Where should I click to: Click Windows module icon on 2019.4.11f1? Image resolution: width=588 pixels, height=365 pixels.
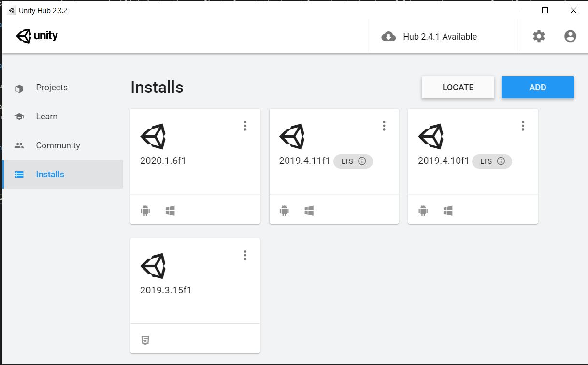pos(309,210)
